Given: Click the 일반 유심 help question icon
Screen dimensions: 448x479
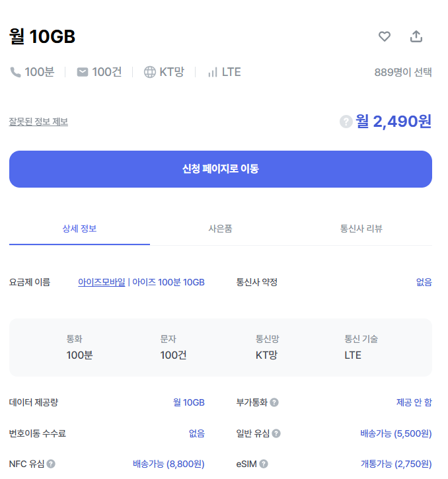Looking at the screenshot, I should [276, 433].
